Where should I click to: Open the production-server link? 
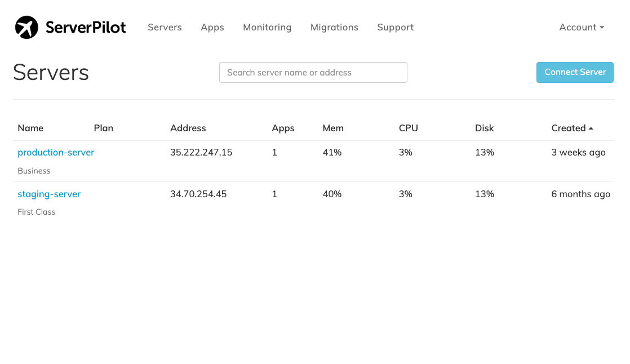pos(56,152)
